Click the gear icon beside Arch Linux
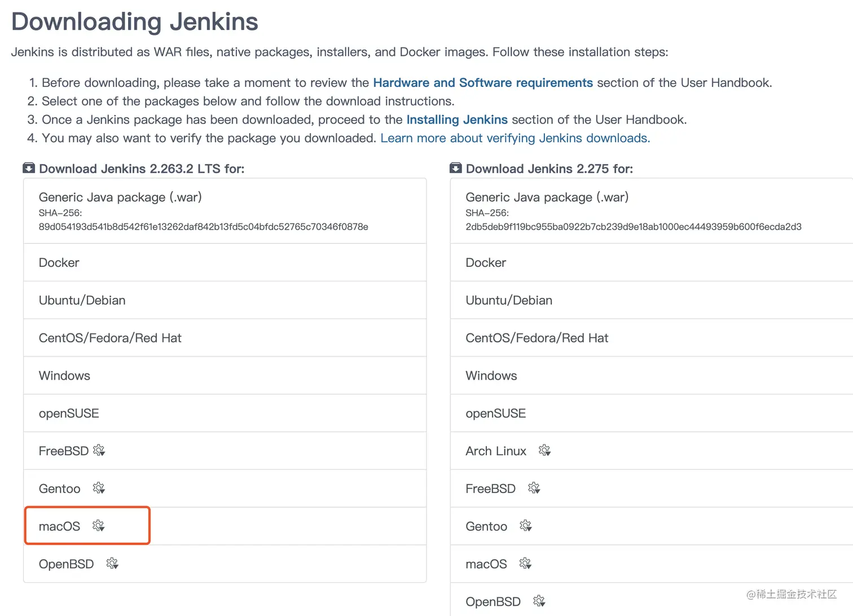This screenshot has width=853, height=616. 544,450
